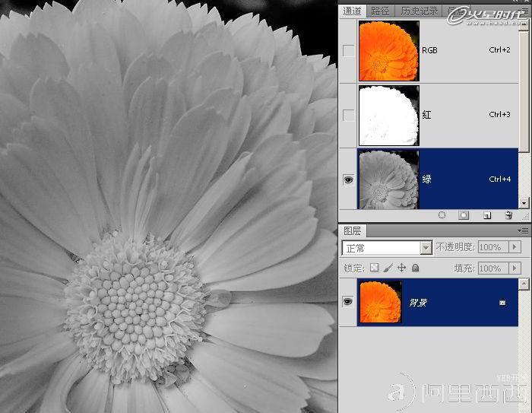
Task: Hide the 背景 layer eye icon
Action: click(x=348, y=302)
